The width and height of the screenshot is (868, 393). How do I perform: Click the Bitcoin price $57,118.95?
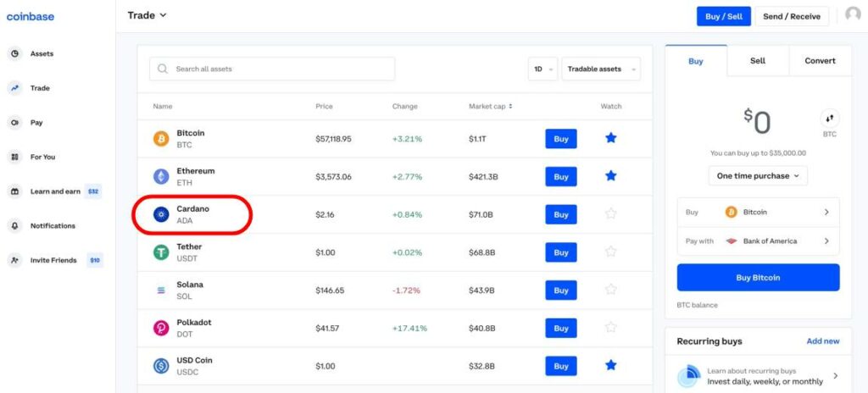point(333,139)
